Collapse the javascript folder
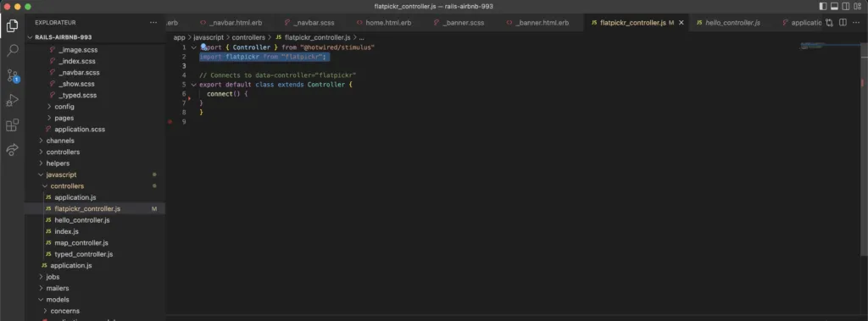The image size is (868, 321). (x=61, y=174)
